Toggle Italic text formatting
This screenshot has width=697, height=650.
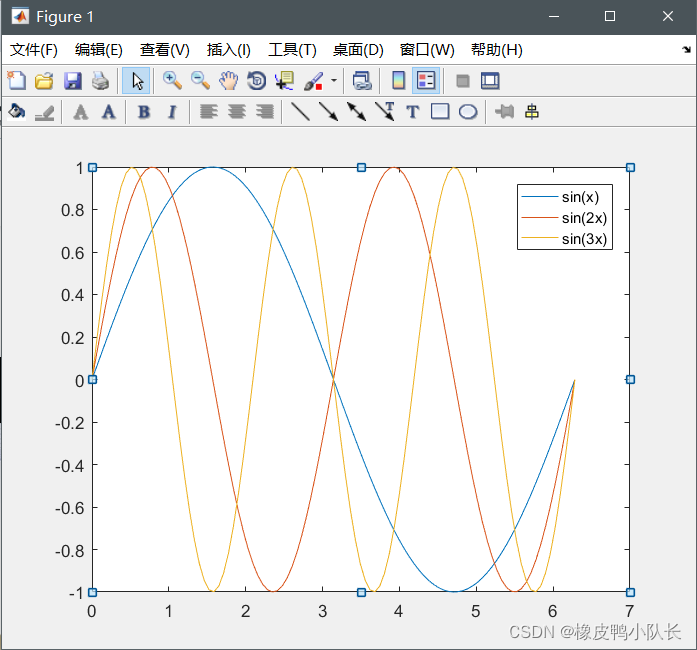pyautogui.click(x=172, y=112)
